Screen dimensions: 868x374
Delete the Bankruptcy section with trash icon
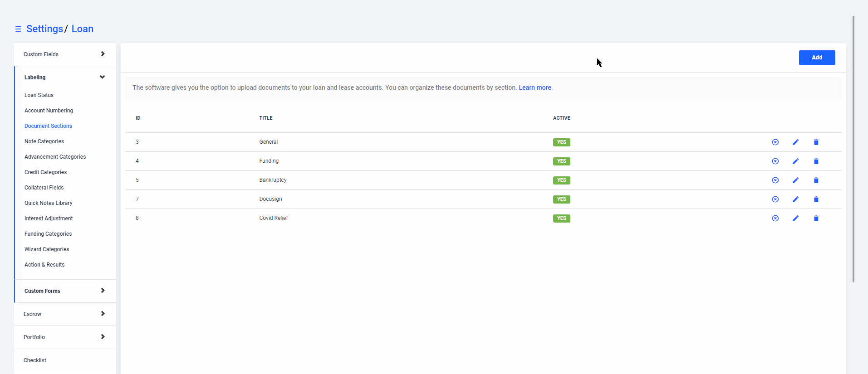816,180
